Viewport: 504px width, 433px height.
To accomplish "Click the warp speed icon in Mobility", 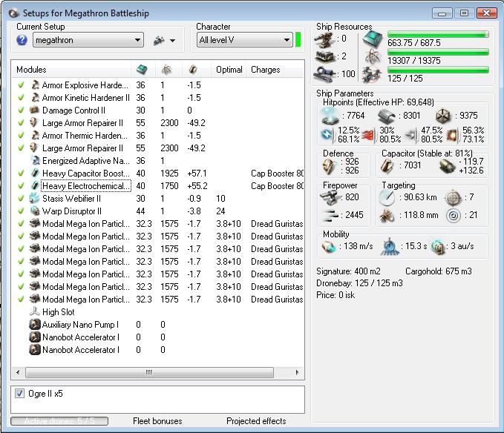I will [437, 247].
